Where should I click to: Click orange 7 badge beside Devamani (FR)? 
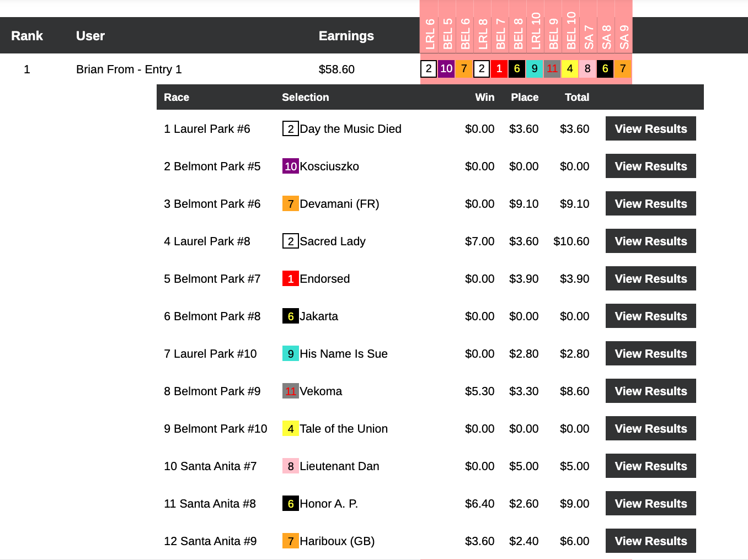point(291,204)
